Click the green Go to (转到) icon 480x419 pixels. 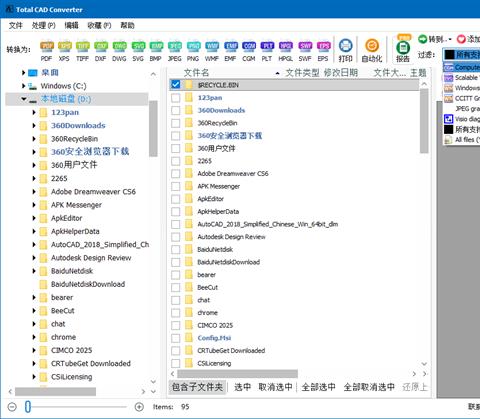tap(422, 39)
